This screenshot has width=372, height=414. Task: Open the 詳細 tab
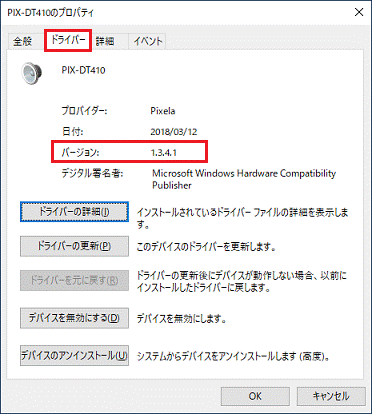coord(106,41)
